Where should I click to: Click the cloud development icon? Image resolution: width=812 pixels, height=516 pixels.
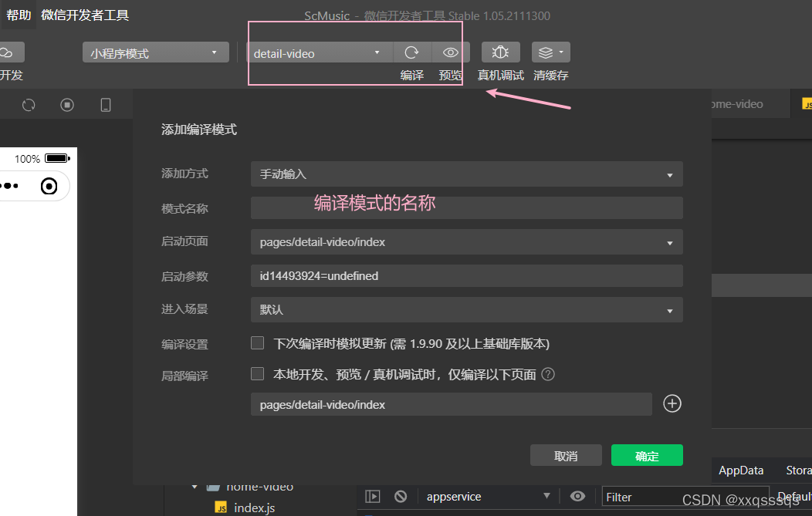[x=7, y=52]
